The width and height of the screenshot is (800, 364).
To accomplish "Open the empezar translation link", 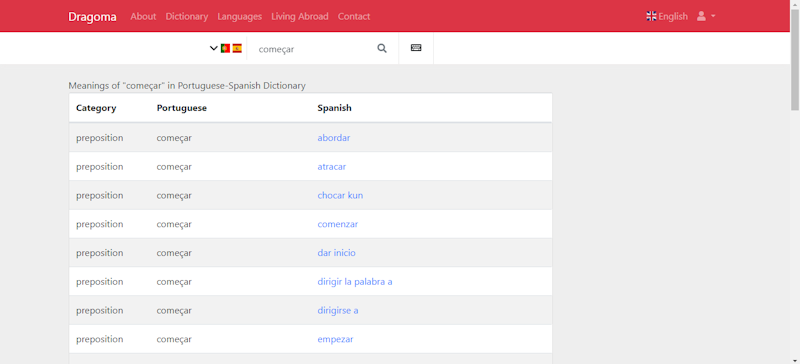I will tap(335, 339).
